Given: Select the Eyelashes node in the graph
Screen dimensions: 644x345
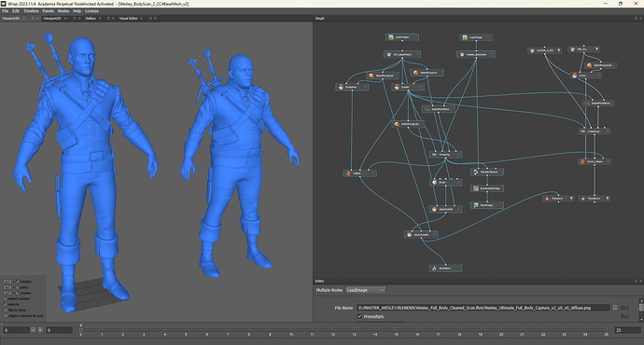Looking at the screenshot, I should [x=352, y=87].
